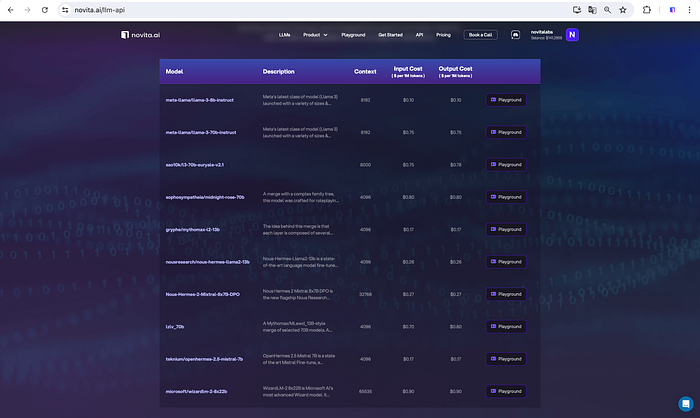Click the novita.ai logo
Viewport: 700px width, 418px height.
click(x=140, y=35)
